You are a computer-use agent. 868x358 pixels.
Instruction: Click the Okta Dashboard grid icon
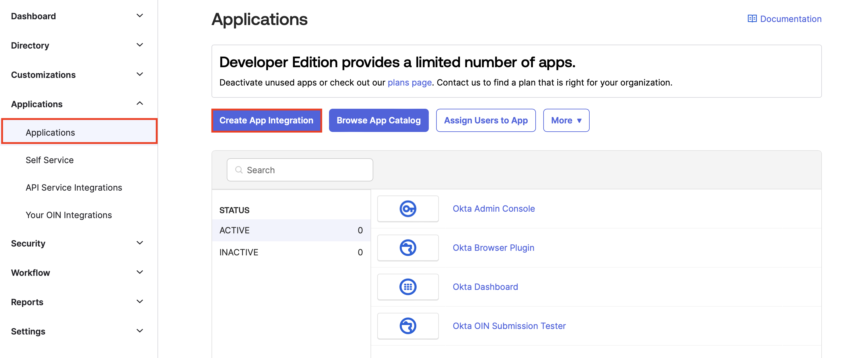(408, 287)
